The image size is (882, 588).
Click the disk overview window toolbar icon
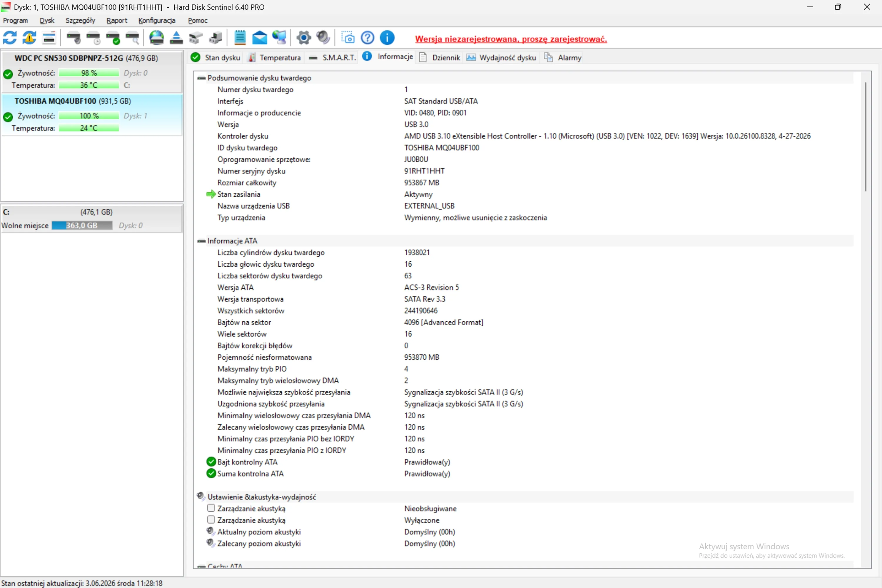[49, 38]
